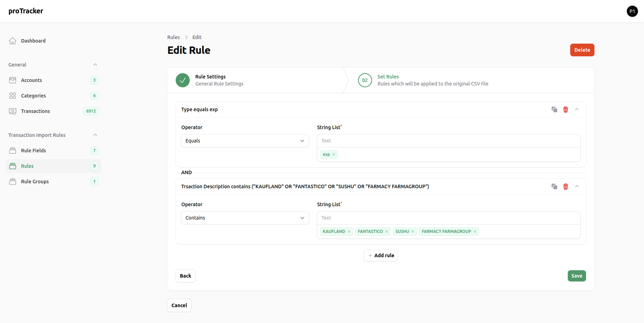644x323 pixels.
Task: Click the Add rule button
Action: click(381, 255)
